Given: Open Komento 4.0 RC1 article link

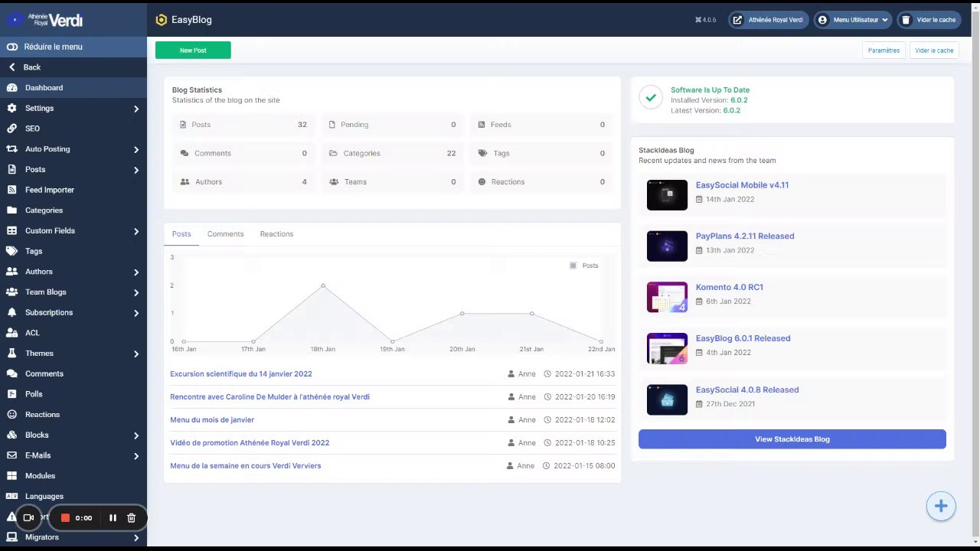Looking at the screenshot, I should point(730,287).
